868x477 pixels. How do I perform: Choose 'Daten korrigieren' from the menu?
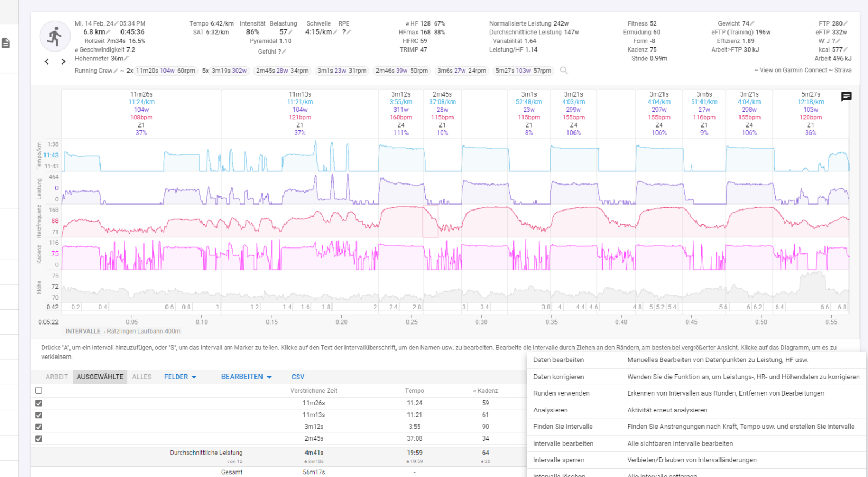(558, 377)
